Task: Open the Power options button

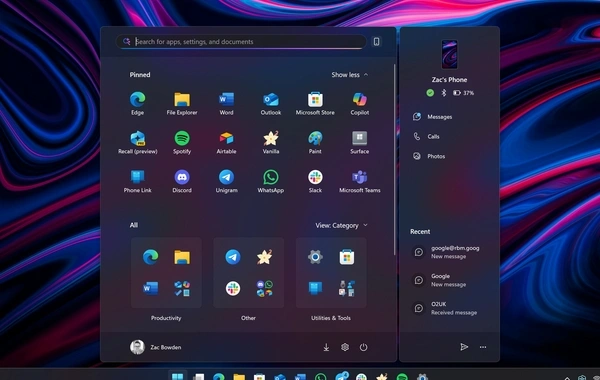Action: (364, 347)
